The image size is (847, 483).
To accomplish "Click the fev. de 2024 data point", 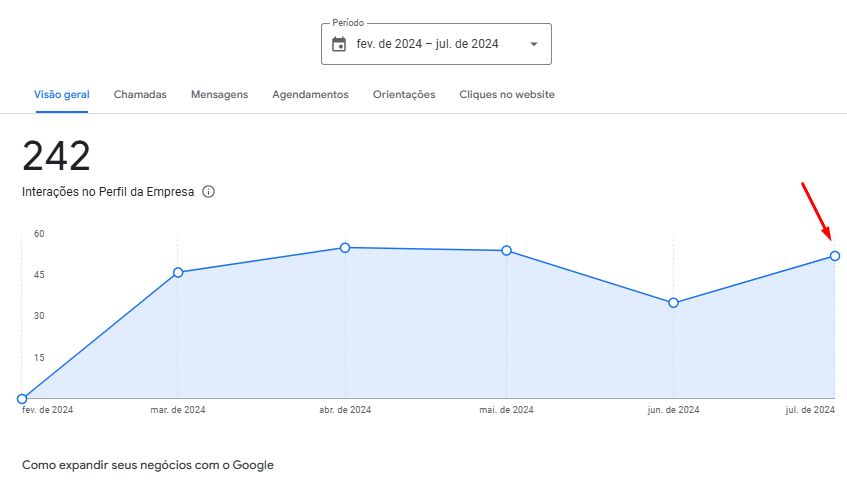I will 22,399.
